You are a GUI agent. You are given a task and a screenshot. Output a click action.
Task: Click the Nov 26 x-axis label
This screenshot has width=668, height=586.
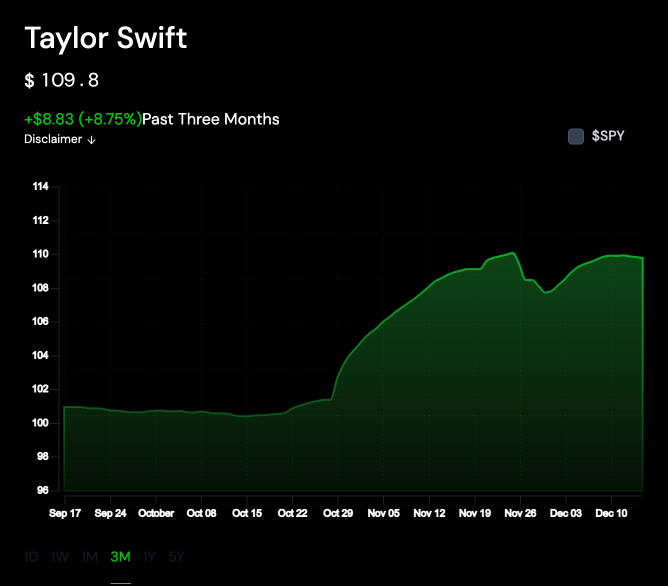click(x=520, y=513)
